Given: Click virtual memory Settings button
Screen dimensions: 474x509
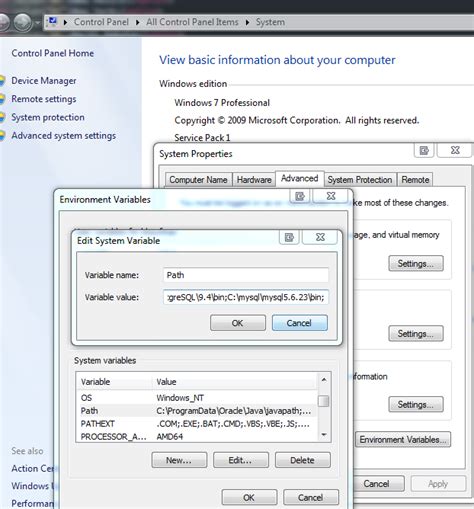Looking at the screenshot, I should point(416,263).
